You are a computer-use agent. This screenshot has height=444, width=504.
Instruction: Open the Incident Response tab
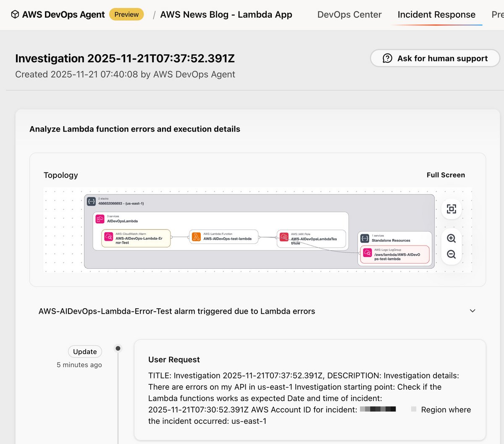pos(436,14)
